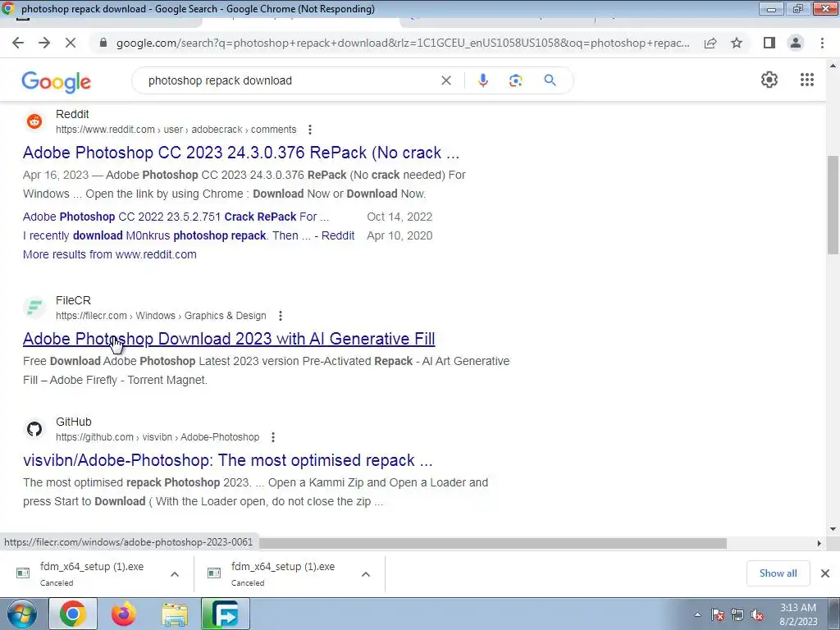Open the Google apps grid
840x630 pixels.
tap(807, 80)
